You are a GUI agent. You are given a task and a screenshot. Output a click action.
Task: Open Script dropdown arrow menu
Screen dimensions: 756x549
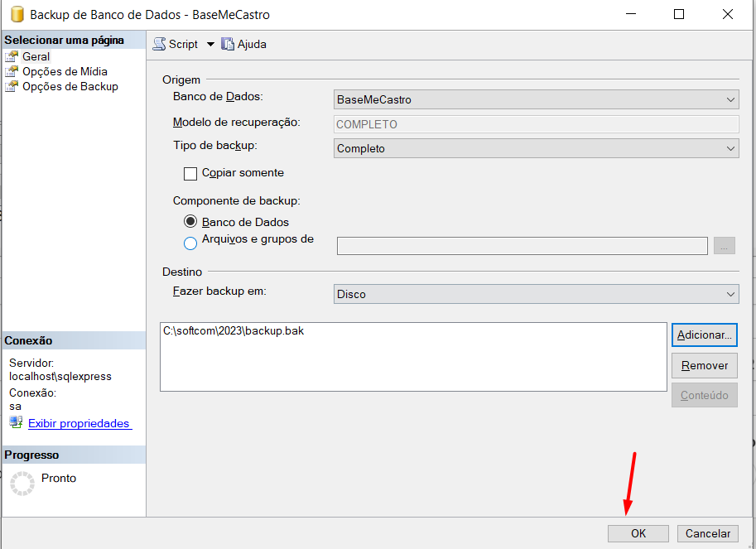210,45
